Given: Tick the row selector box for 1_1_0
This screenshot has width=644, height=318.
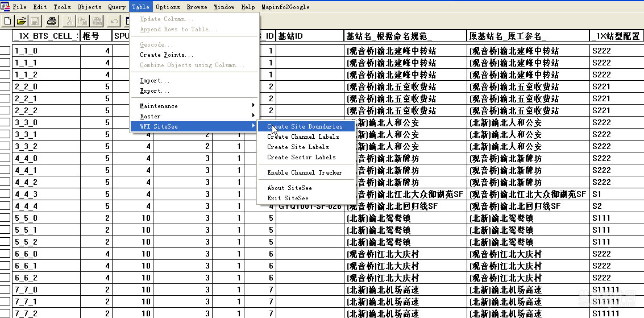Looking at the screenshot, I should (5, 51).
